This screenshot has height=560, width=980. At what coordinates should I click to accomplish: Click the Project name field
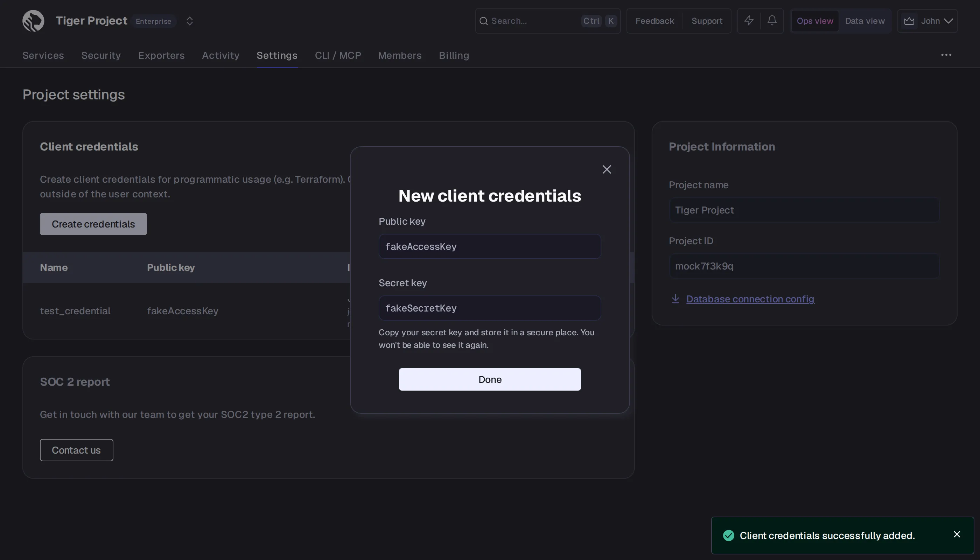point(804,210)
